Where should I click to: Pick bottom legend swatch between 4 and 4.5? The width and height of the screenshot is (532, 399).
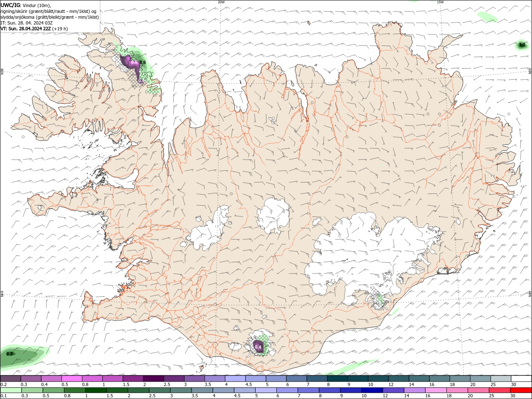point(223,390)
